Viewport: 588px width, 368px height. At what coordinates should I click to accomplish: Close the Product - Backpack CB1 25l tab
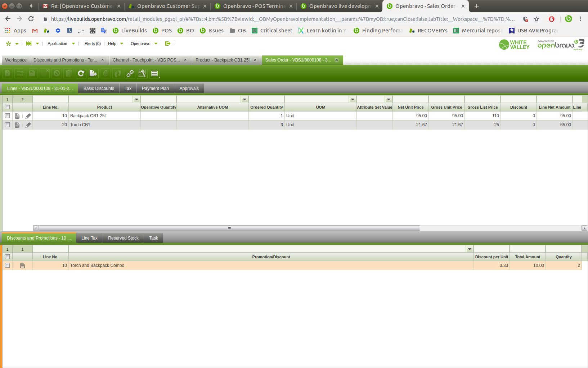255,60
